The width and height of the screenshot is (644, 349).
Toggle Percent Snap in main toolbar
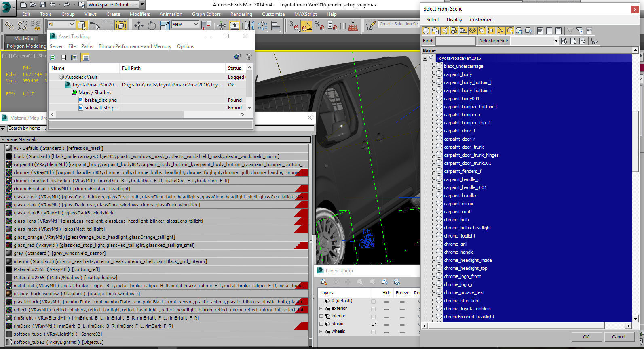[x=319, y=25]
